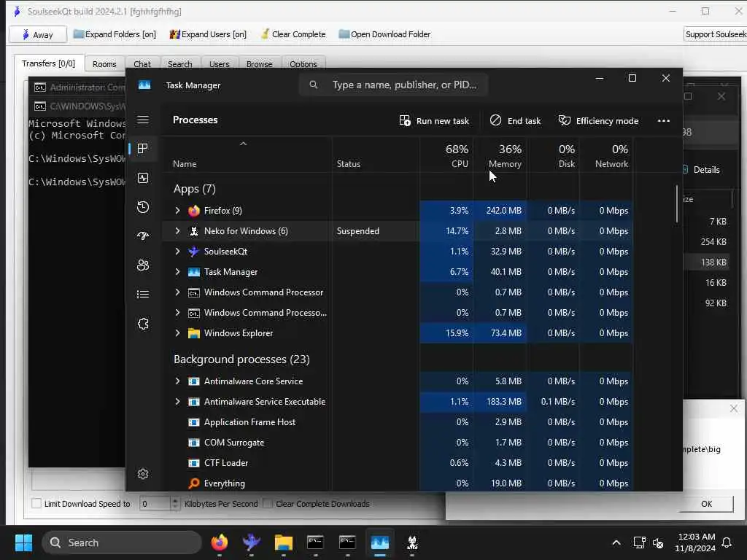Switch to the Chat tab in SoulseekQt
This screenshot has width=747, height=560.
(x=142, y=64)
